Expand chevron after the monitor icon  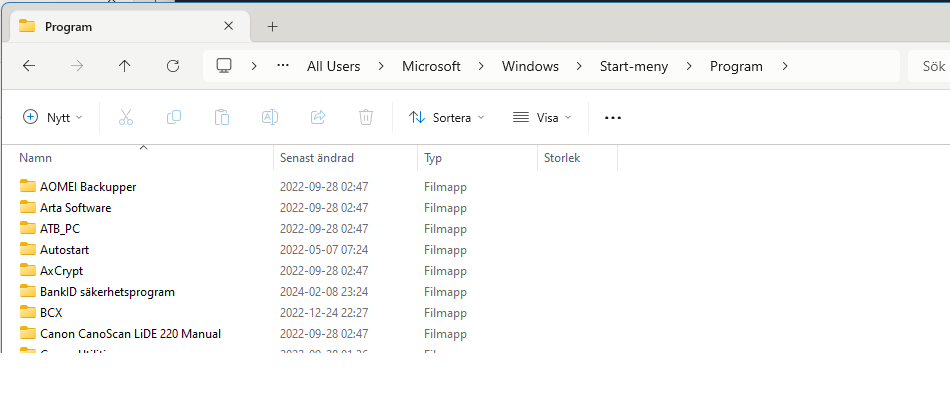point(254,67)
